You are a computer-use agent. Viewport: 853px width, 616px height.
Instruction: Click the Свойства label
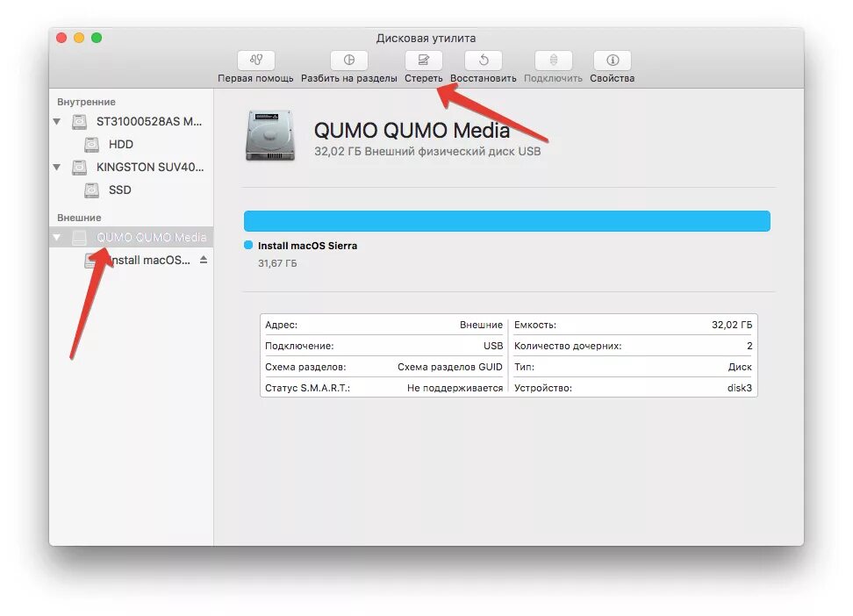(x=612, y=78)
